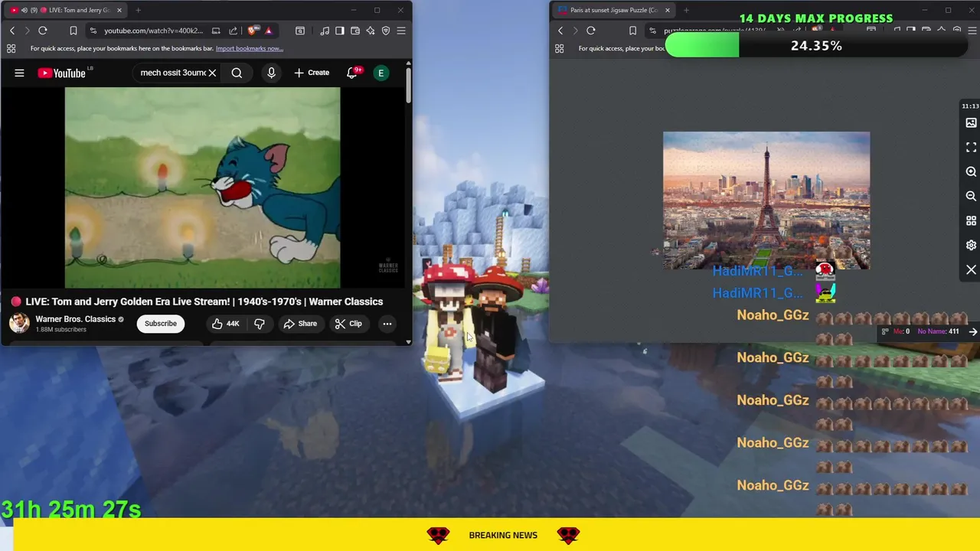
Task: Open Warner Bros. Classics channel avatar
Action: point(19,323)
